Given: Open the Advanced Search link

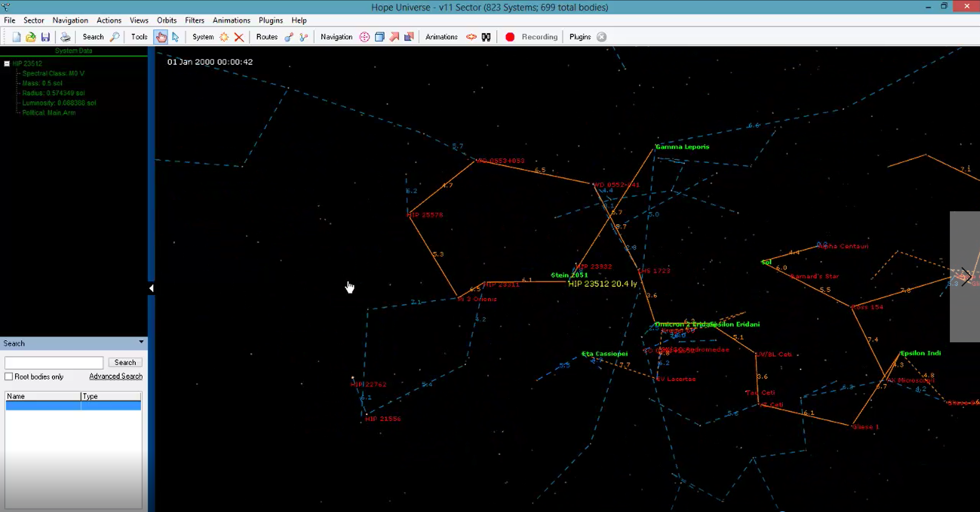Looking at the screenshot, I should point(116,376).
